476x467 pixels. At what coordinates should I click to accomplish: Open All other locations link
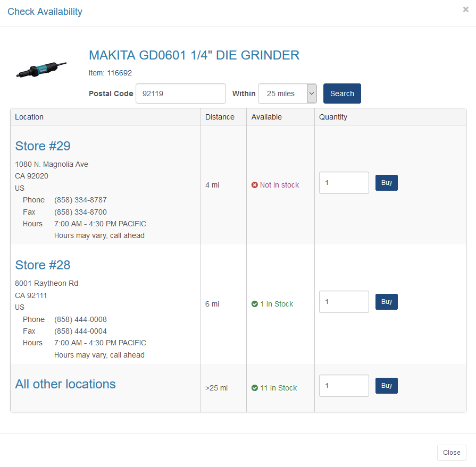point(65,384)
